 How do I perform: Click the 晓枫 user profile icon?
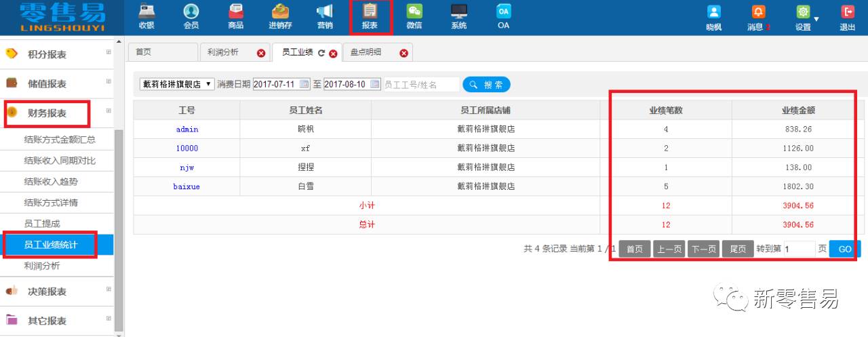713,18
